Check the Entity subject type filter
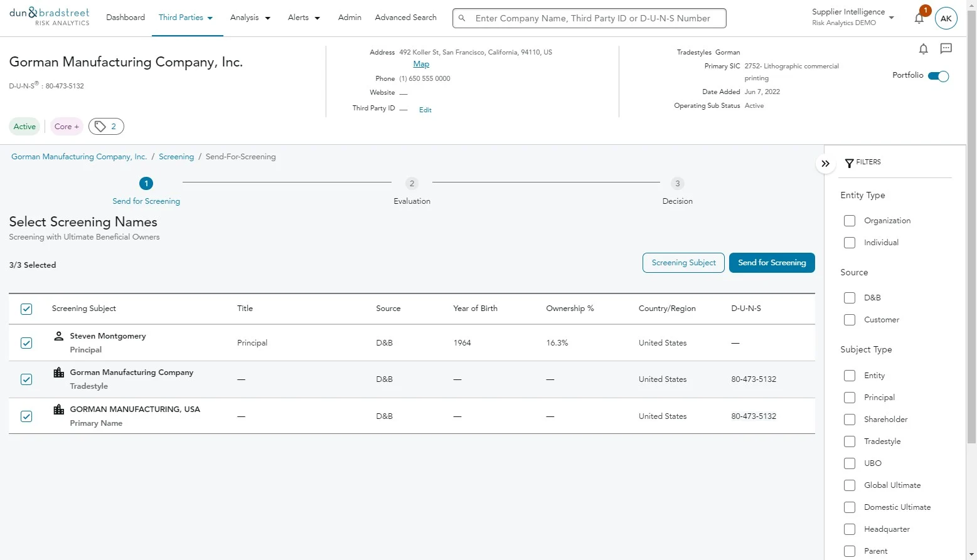The height and width of the screenshot is (560, 977). coord(850,376)
